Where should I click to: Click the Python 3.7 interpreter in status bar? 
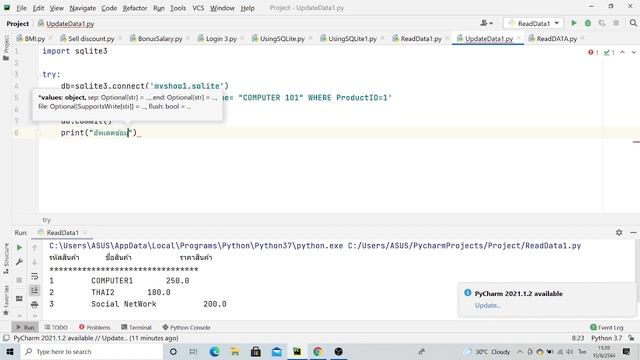607,338
